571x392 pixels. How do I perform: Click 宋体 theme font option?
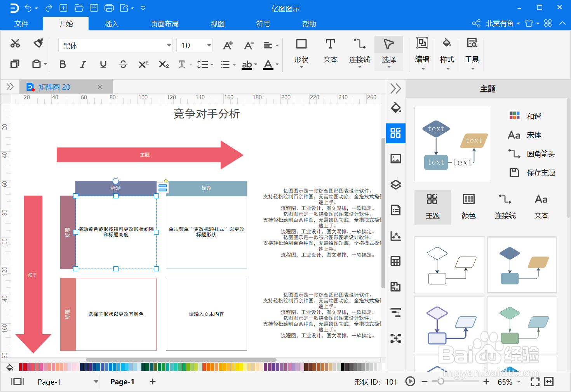[525, 135]
